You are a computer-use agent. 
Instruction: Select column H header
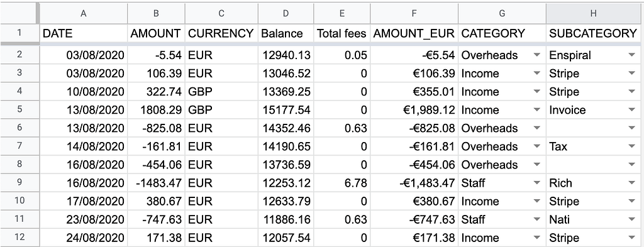[x=593, y=14]
